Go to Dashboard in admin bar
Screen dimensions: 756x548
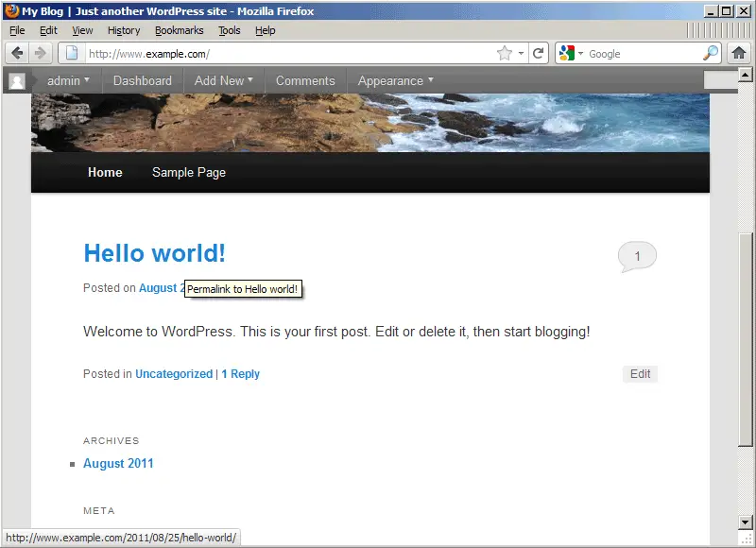[143, 80]
